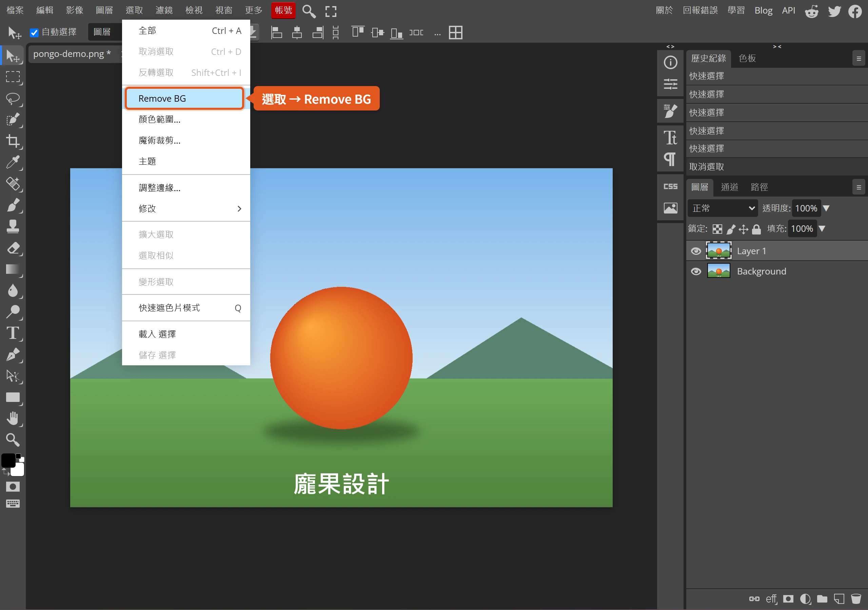Expand the 修改 submenu

(186, 209)
